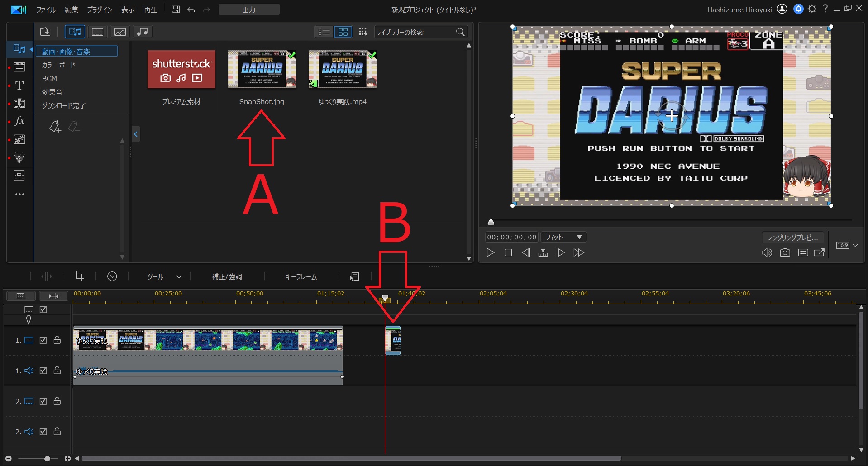This screenshot has width=868, height=466.
Task: Fast forward the preview
Action: tap(579, 252)
